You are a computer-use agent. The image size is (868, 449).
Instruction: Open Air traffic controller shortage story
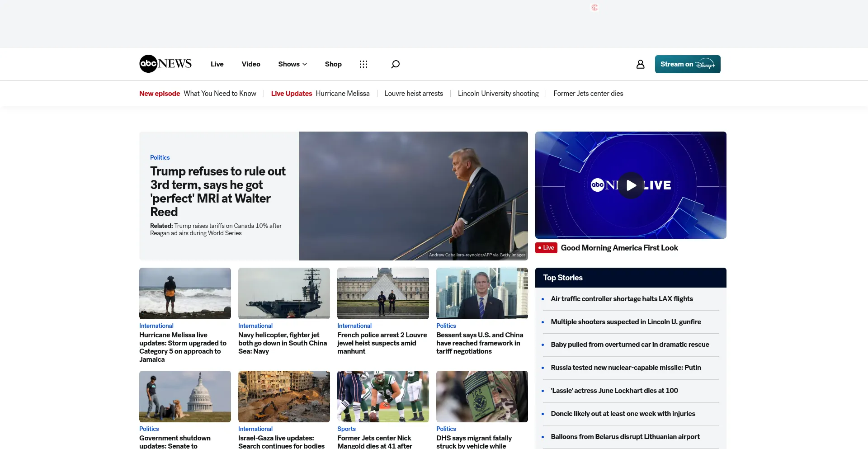(x=622, y=299)
